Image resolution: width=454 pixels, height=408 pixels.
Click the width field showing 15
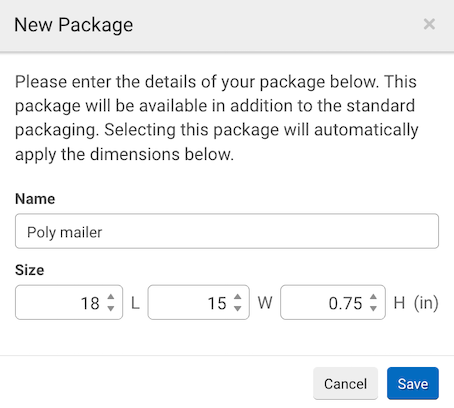[199, 302]
